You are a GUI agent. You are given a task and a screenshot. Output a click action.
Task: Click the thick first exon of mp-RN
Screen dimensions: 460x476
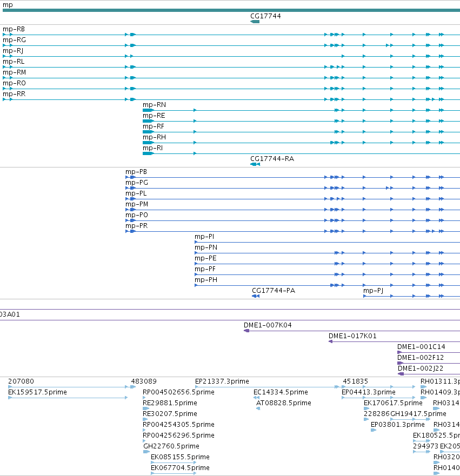tap(148, 110)
